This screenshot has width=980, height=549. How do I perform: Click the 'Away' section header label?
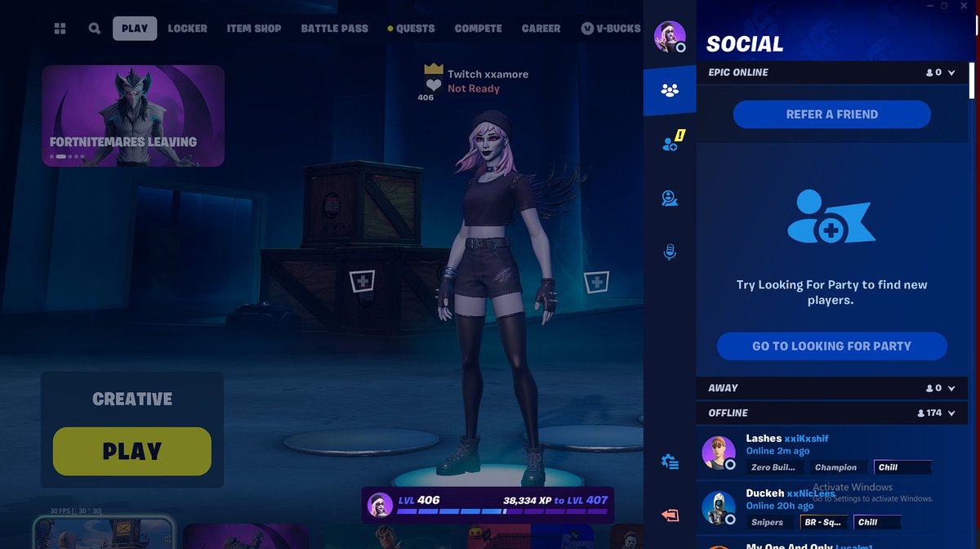723,388
